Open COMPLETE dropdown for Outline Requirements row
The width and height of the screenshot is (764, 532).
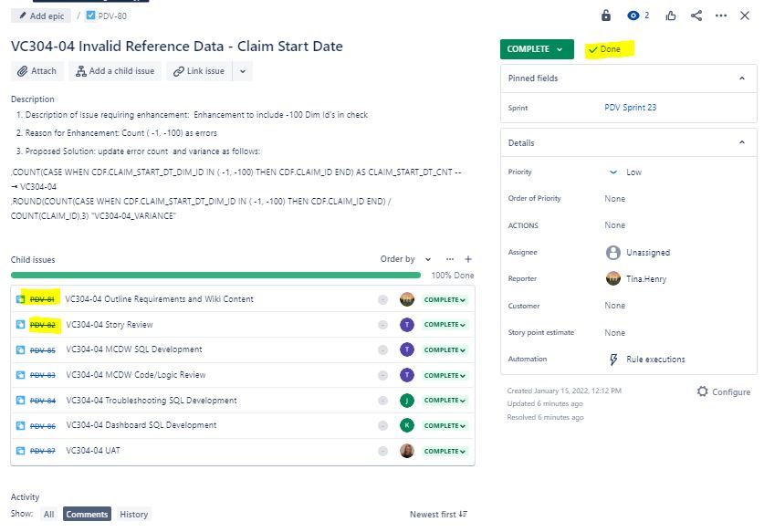coord(445,299)
